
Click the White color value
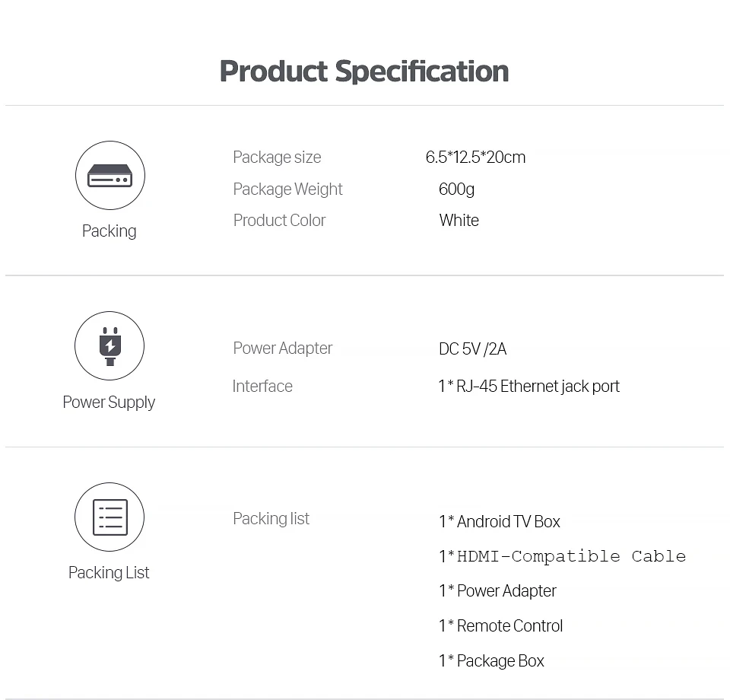[x=459, y=221]
